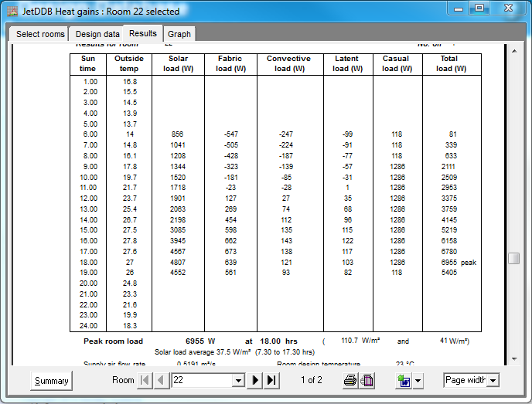Click casual load 118 at 19.00
The image size is (532, 404).
click(397, 273)
